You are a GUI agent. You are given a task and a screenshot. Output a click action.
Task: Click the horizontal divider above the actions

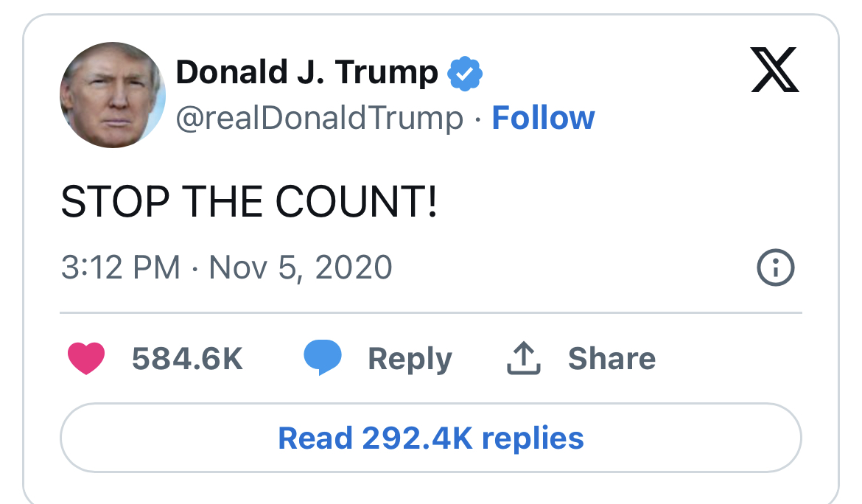click(x=431, y=313)
